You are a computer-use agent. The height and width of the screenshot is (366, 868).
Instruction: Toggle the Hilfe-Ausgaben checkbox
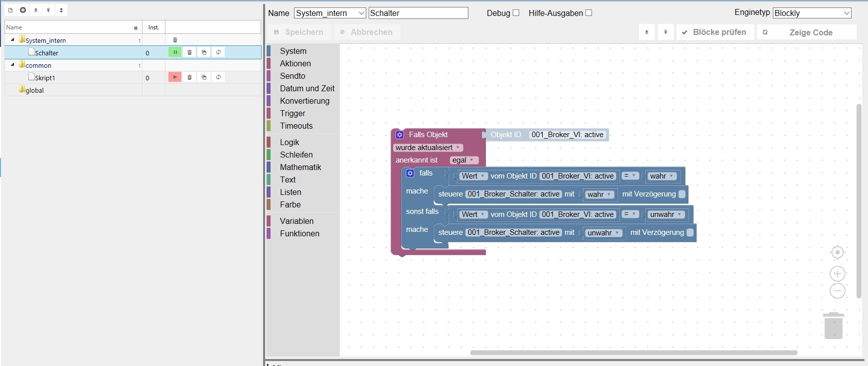point(588,13)
